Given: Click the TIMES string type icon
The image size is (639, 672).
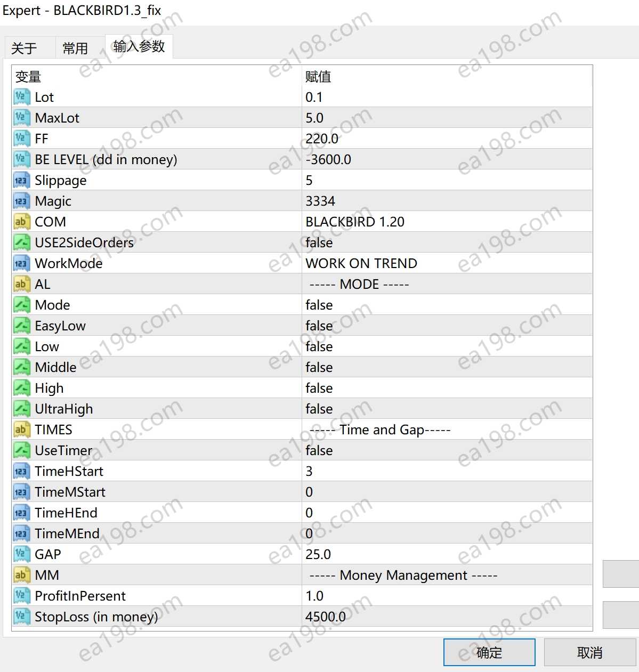Looking at the screenshot, I should [21, 430].
